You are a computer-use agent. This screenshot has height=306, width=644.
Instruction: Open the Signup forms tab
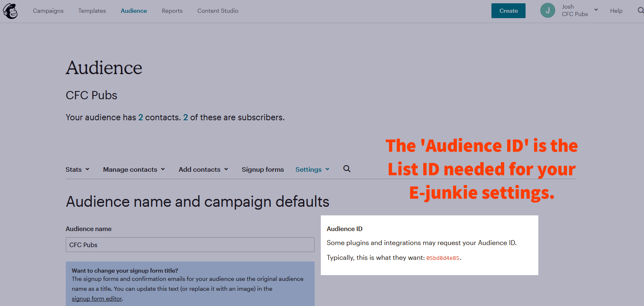point(263,169)
